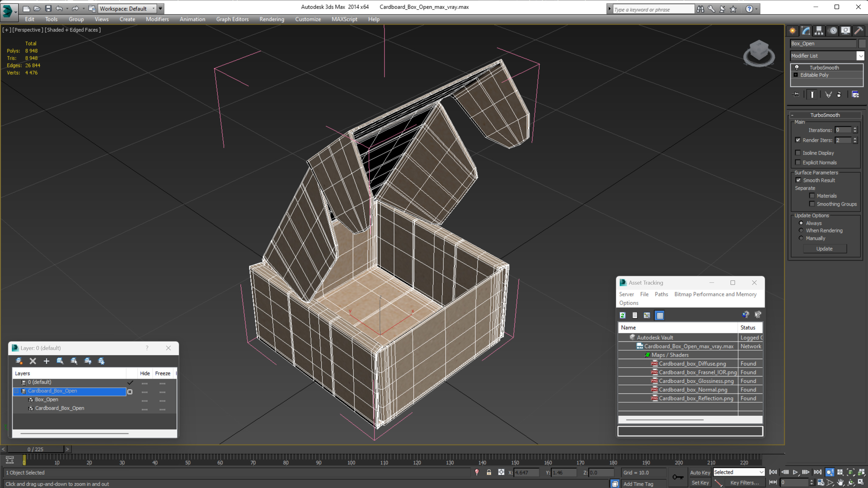This screenshot has height=488, width=868.
Task: Click Create New Layer plus icon
Action: [x=47, y=361]
